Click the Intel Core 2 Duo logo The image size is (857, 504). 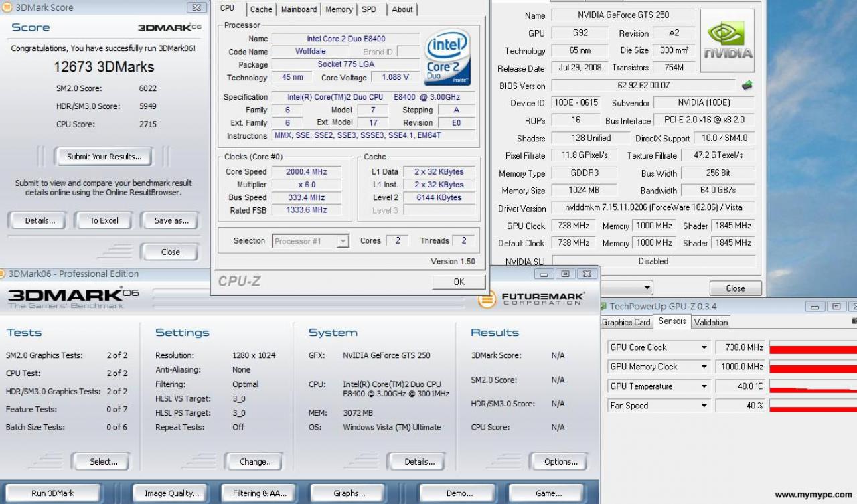tap(447, 58)
